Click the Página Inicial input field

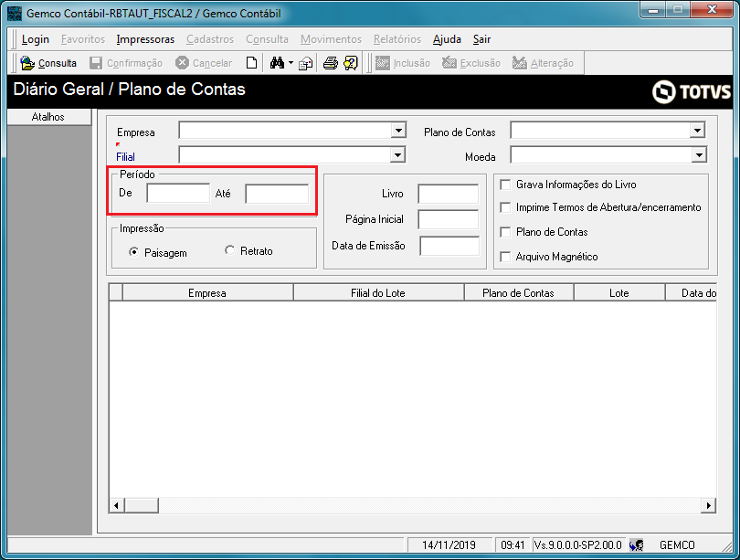click(448, 219)
